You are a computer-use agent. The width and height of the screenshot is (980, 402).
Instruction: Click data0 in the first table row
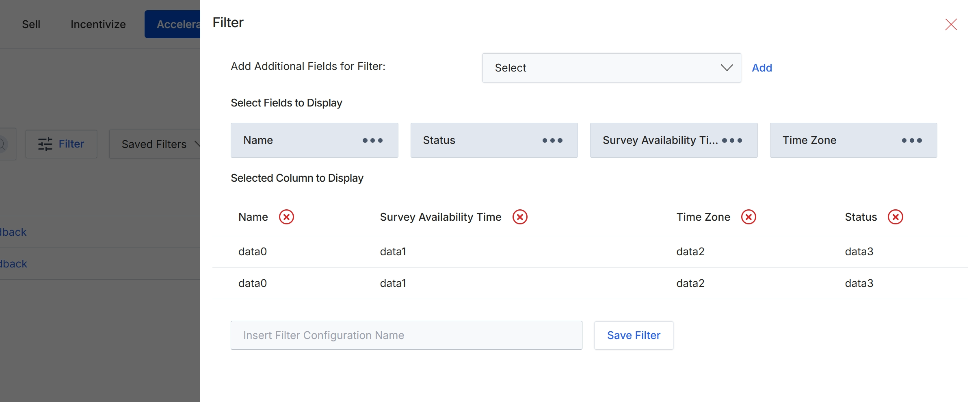pyautogui.click(x=253, y=252)
